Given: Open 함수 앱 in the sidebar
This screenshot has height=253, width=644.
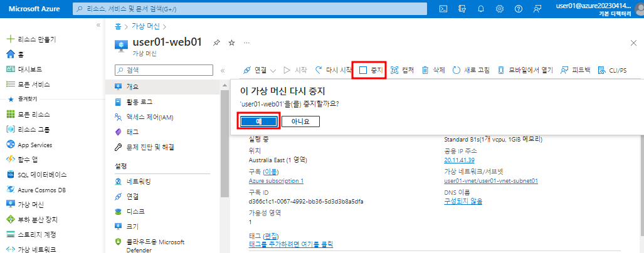Looking at the screenshot, I should pyautogui.click(x=22, y=159).
